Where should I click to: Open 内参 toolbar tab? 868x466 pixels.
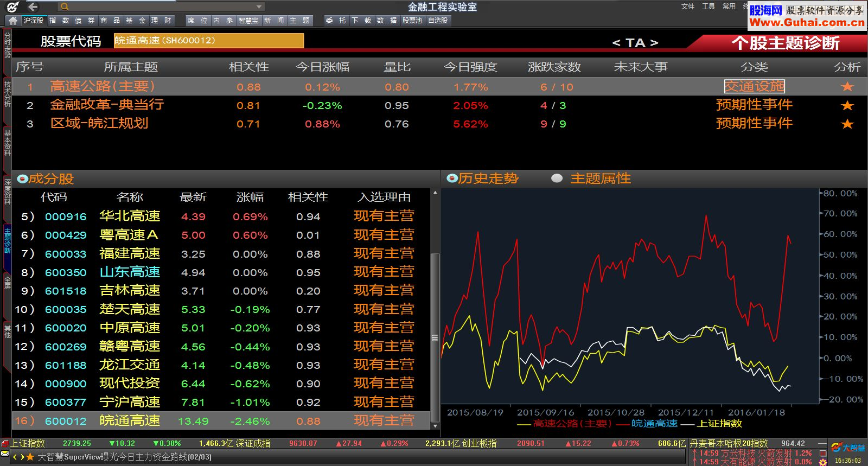click(224, 21)
